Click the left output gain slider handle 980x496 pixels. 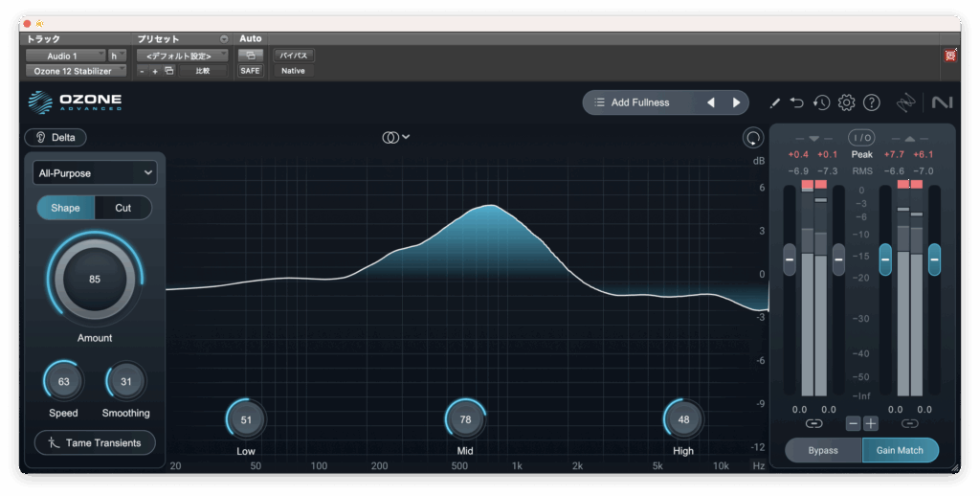pyautogui.click(x=885, y=259)
